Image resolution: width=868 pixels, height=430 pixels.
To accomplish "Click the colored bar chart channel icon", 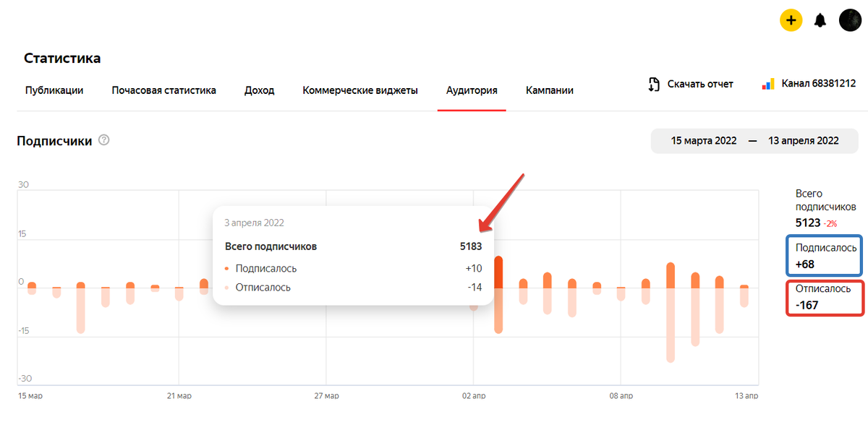I will point(768,85).
